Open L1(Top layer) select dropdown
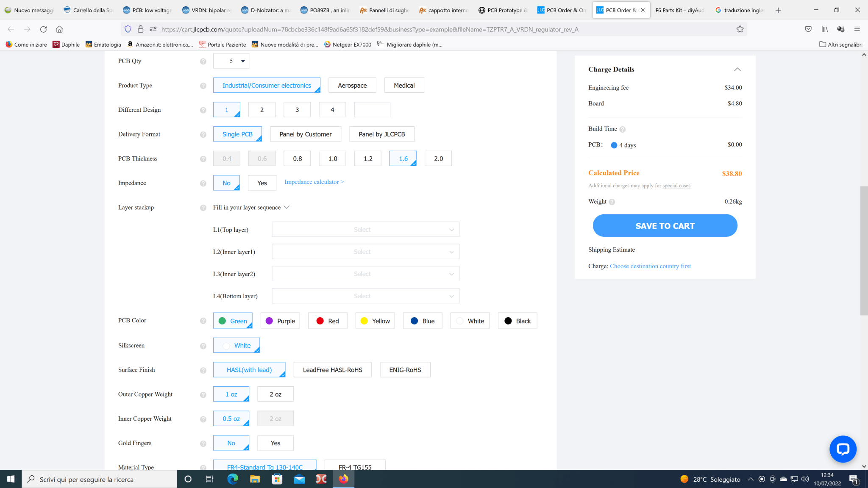Screen dimensions: 868x488 pyautogui.click(x=365, y=230)
